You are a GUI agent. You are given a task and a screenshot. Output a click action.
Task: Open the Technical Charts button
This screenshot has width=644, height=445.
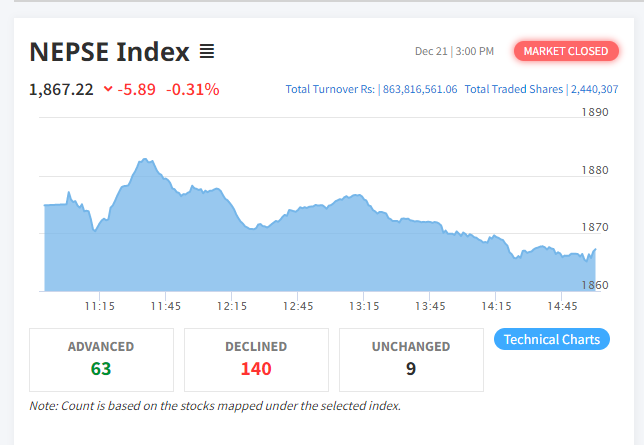[552, 339]
